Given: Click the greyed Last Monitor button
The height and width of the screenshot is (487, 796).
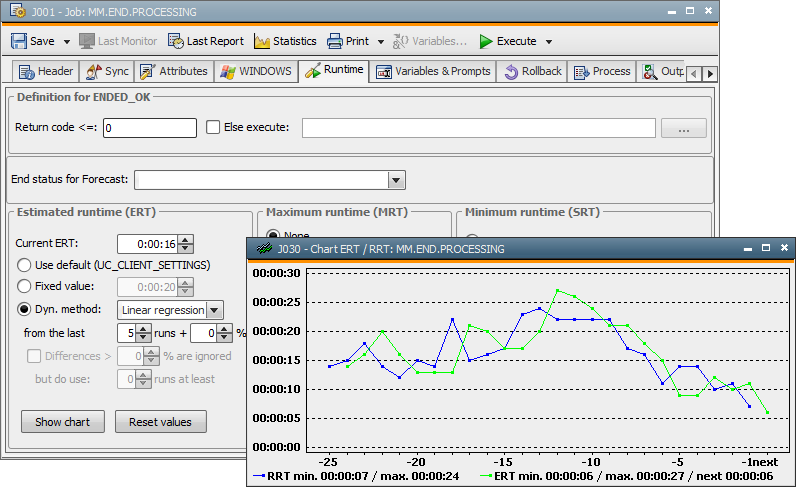Looking at the screenshot, I should point(118,41).
